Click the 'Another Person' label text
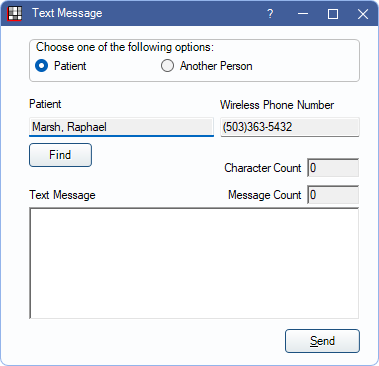The image size is (379, 366). (216, 66)
